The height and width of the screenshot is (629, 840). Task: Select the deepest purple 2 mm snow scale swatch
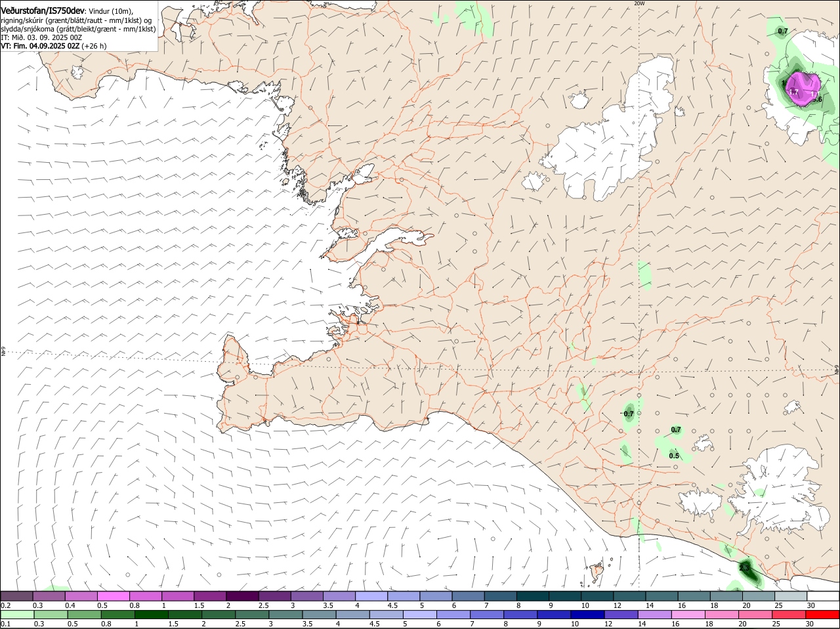pos(243,596)
